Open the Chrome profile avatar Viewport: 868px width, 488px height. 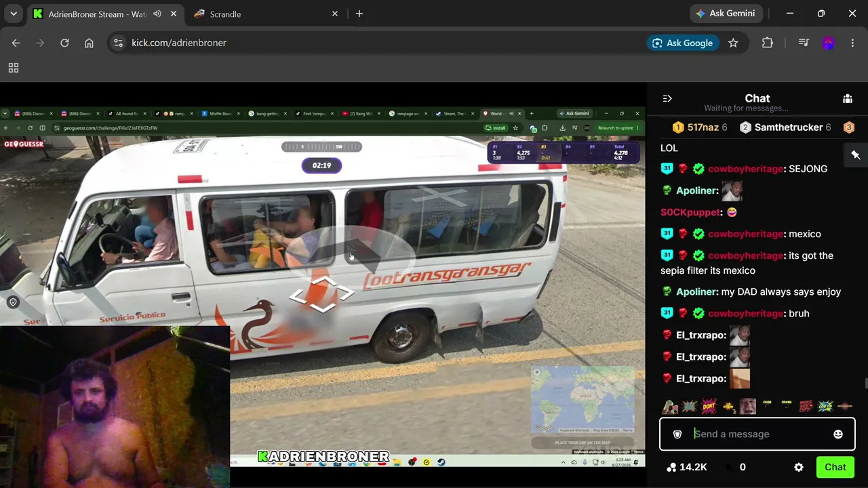[x=828, y=43]
